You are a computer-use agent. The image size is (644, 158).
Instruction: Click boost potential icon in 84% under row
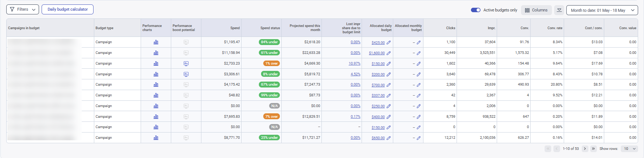pos(186,42)
